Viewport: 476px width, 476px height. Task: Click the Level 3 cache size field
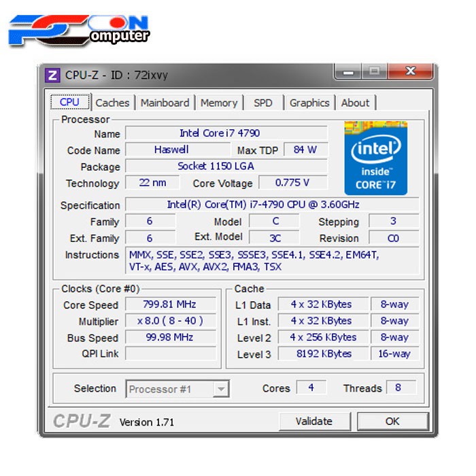(x=324, y=354)
